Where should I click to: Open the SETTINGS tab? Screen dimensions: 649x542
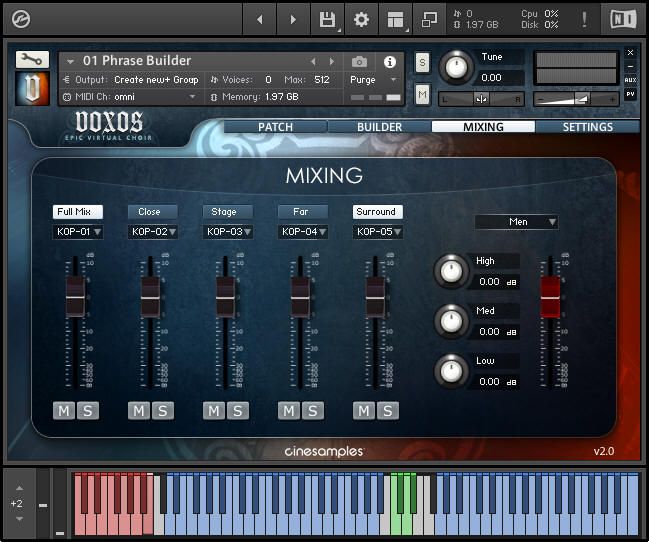(x=587, y=127)
